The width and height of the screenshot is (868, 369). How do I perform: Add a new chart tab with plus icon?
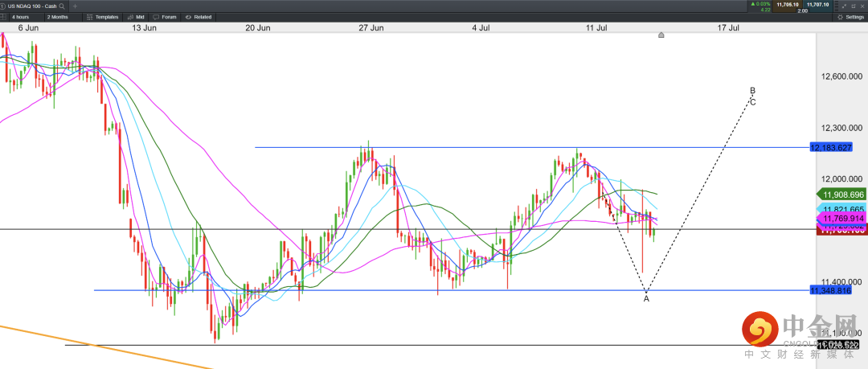(76, 6)
